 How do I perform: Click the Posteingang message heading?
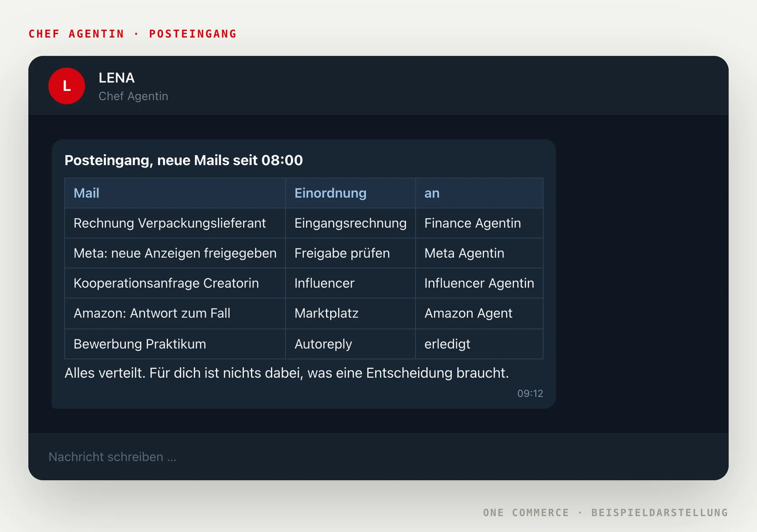(x=183, y=160)
